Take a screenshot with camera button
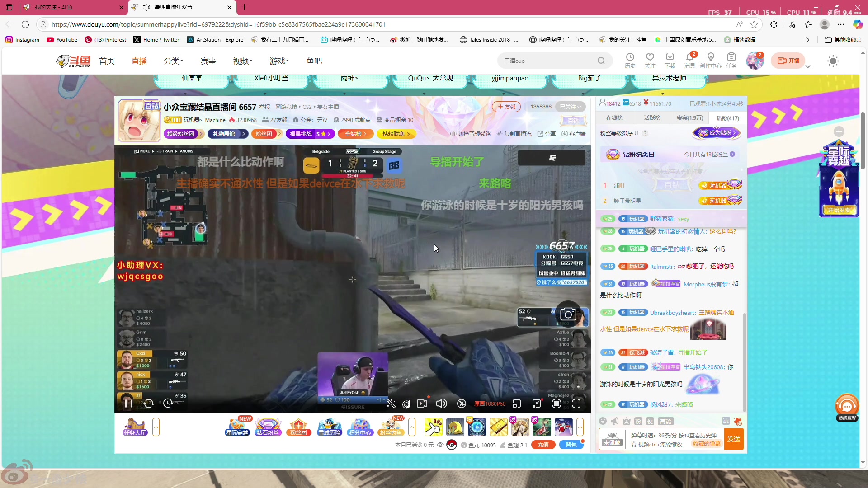Screen dimensions: 868x488 tap(568, 314)
